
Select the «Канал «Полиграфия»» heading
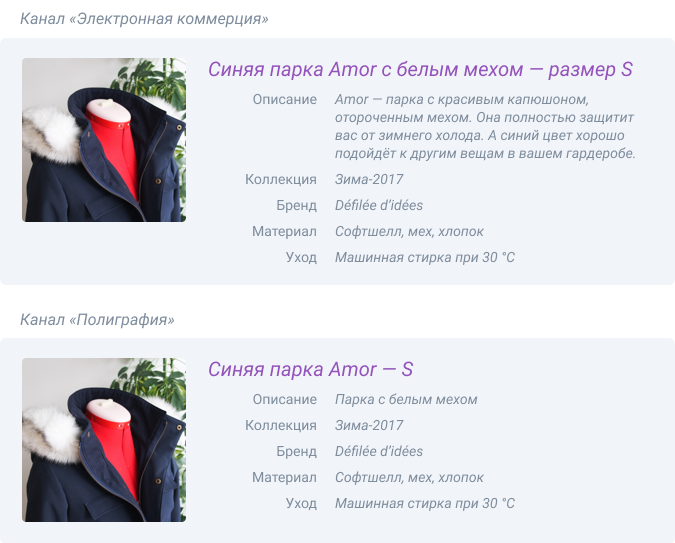click(x=97, y=320)
